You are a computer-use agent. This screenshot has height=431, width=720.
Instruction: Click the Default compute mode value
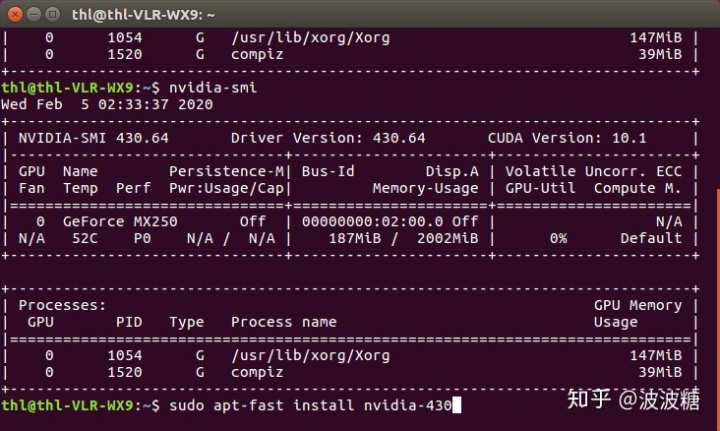[x=651, y=239]
